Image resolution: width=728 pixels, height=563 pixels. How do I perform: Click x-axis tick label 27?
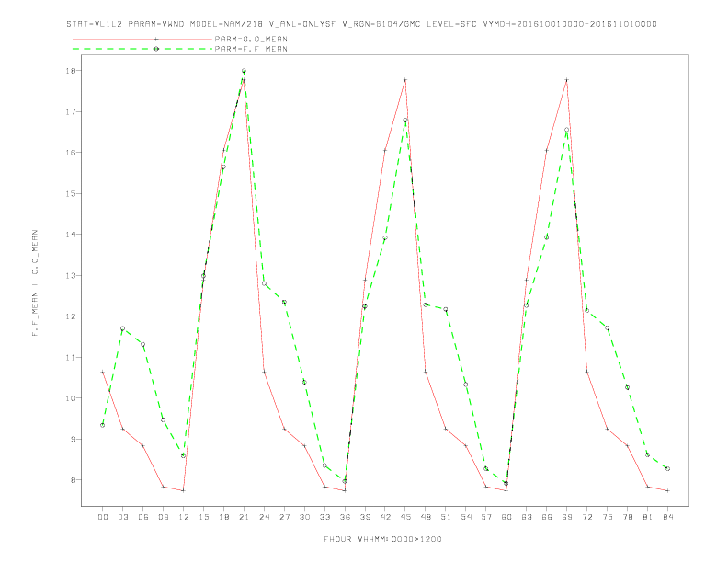click(x=284, y=517)
